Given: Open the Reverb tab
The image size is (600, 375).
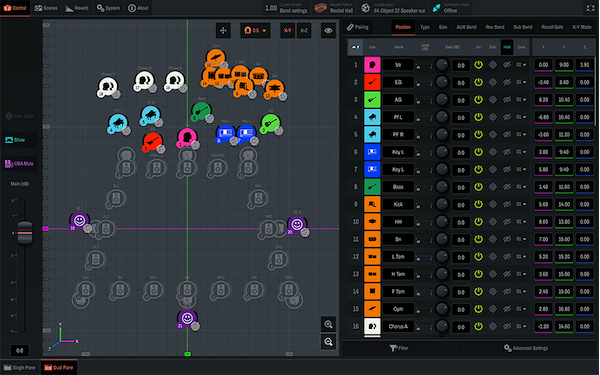Looking at the screenshot, I should pos(77,8).
